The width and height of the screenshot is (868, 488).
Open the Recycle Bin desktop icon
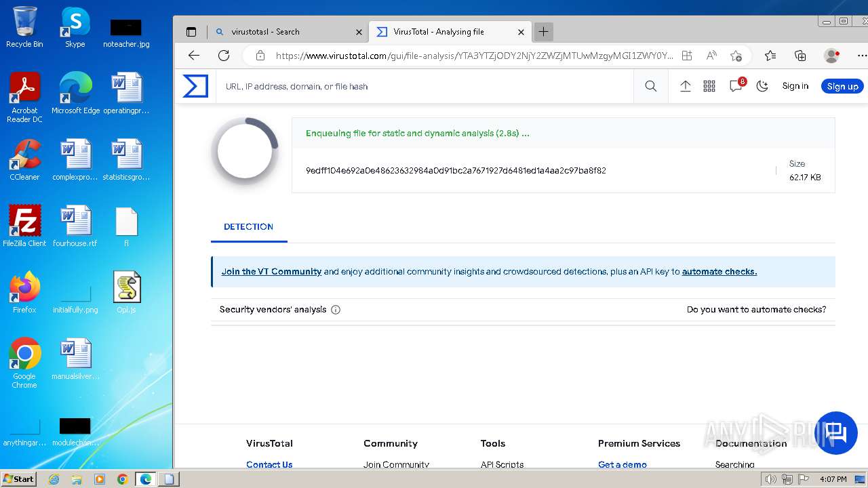click(24, 28)
